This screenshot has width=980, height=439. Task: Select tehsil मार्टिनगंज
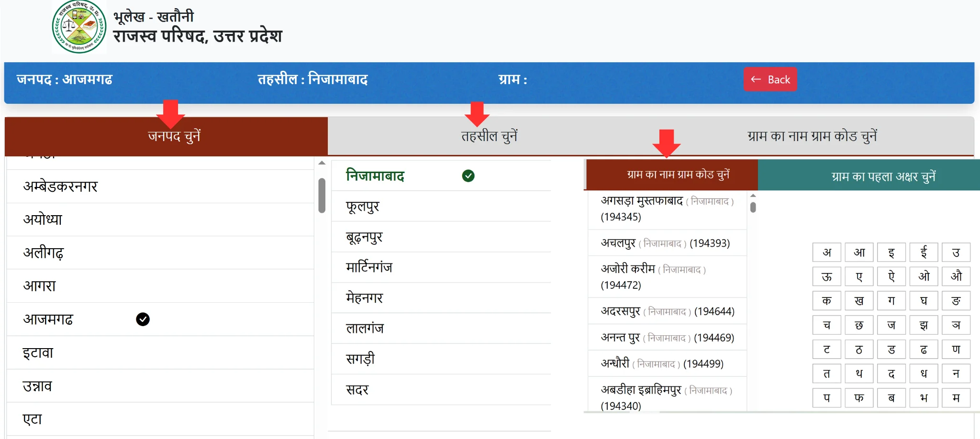[x=441, y=267]
